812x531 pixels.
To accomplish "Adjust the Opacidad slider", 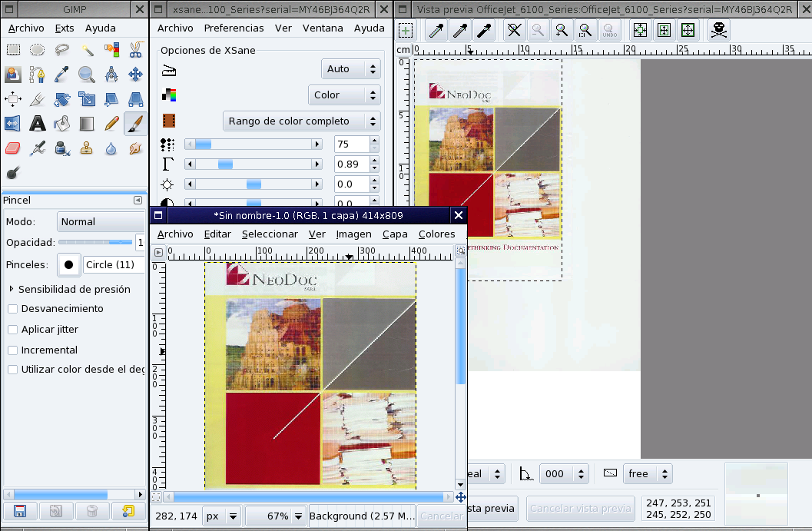I will (x=95, y=243).
